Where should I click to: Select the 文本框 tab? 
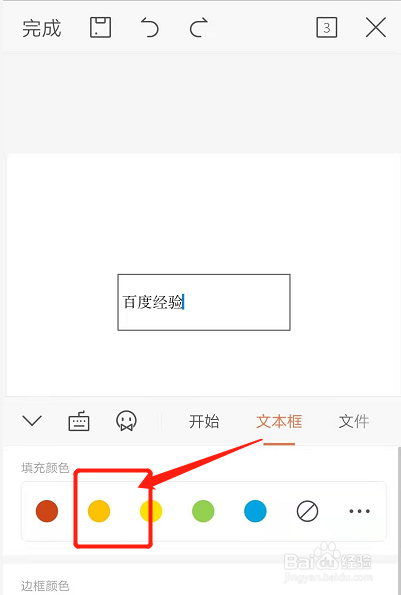pos(279,421)
